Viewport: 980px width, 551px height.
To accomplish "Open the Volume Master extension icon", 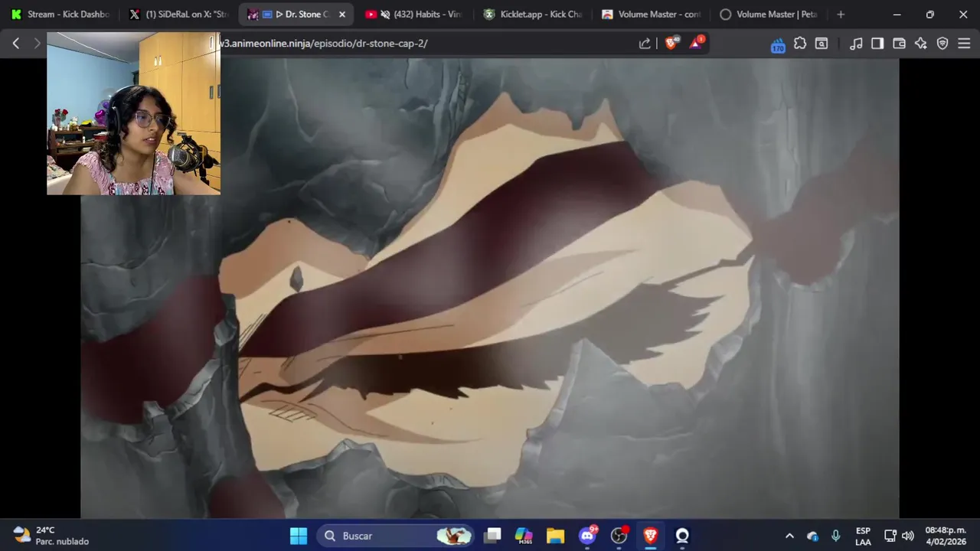I will click(x=778, y=44).
